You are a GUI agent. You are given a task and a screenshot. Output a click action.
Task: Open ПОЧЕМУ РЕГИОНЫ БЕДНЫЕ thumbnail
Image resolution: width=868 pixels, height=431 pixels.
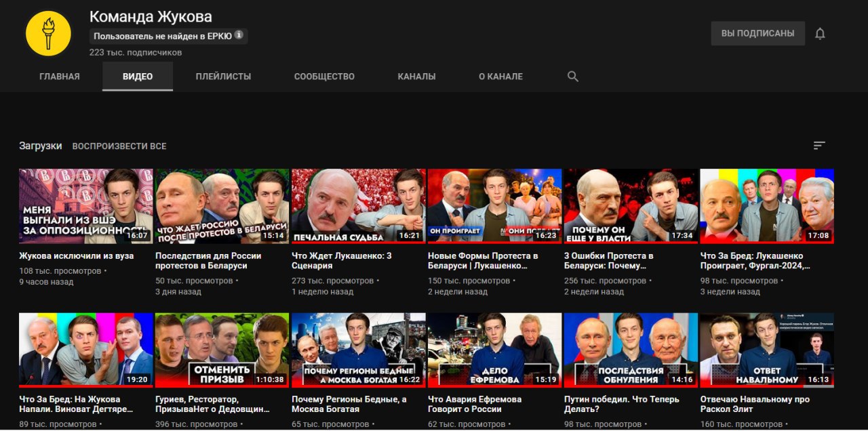(359, 350)
